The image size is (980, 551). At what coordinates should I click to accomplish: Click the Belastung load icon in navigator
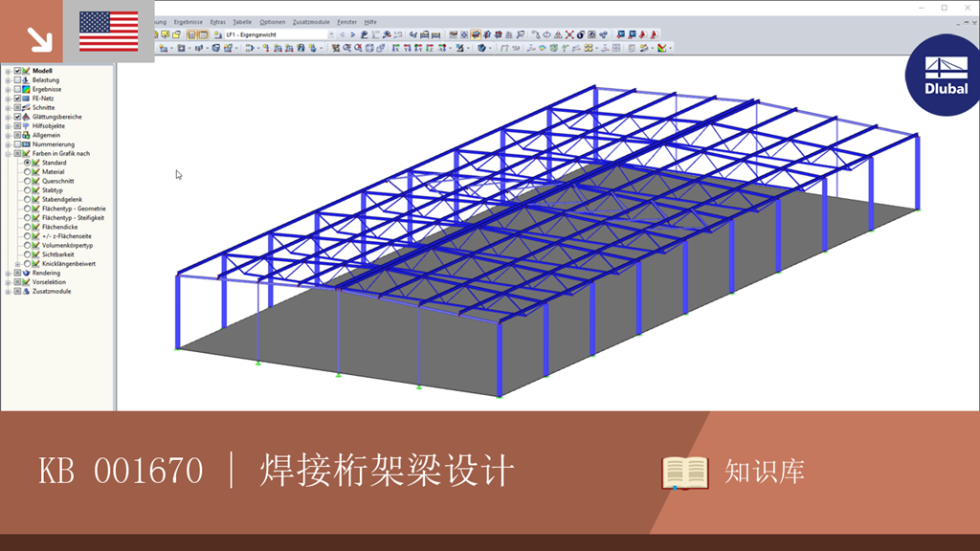[26, 80]
